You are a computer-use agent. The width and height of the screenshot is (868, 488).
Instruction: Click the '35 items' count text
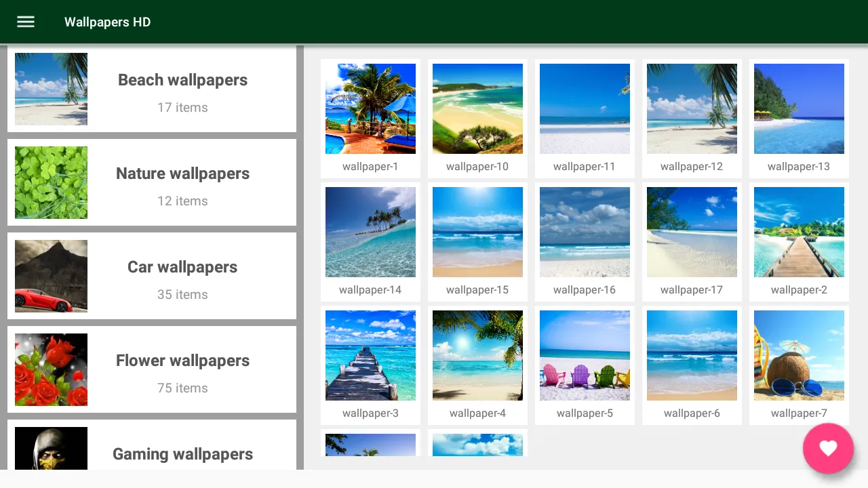coord(182,294)
